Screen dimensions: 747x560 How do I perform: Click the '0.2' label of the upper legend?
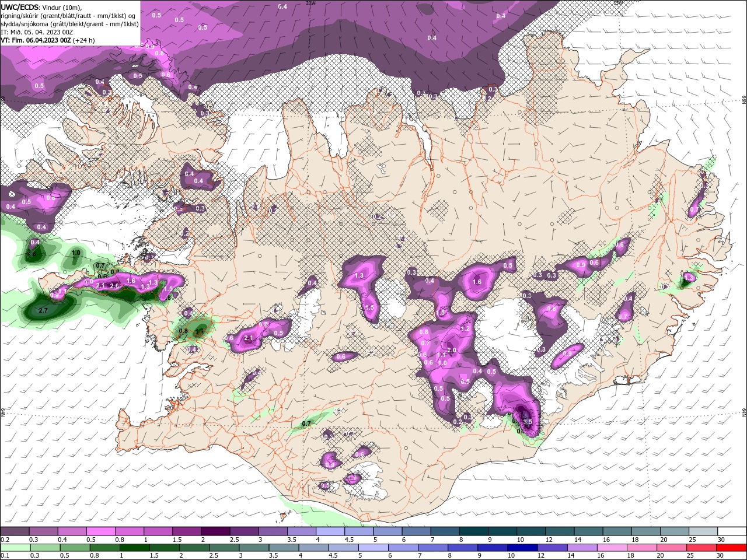pos(5,540)
